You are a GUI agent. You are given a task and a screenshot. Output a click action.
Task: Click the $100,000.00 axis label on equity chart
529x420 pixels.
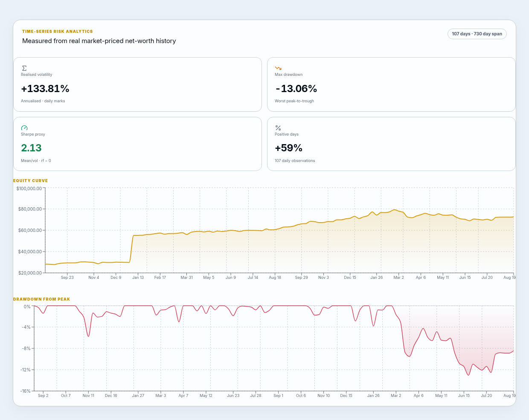click(x=29, y=188)
